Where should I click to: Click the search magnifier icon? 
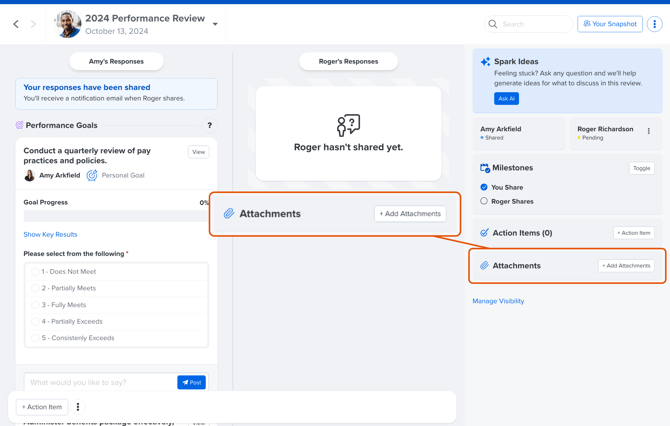point(493,24)
